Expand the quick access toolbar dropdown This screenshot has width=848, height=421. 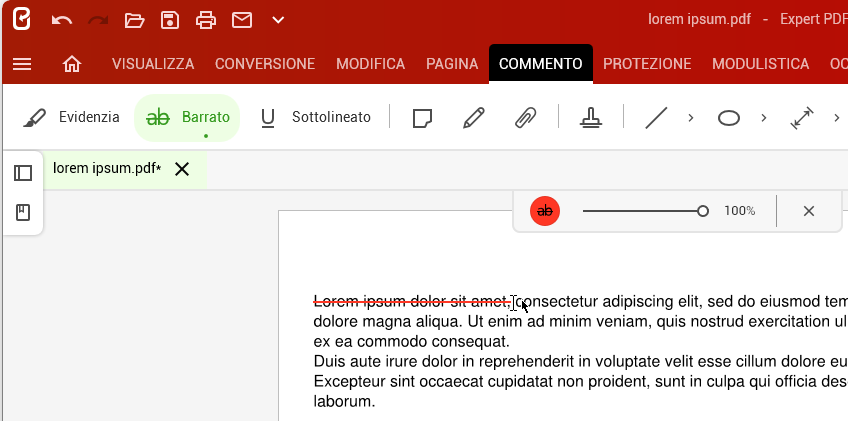[x=278, y=21]
